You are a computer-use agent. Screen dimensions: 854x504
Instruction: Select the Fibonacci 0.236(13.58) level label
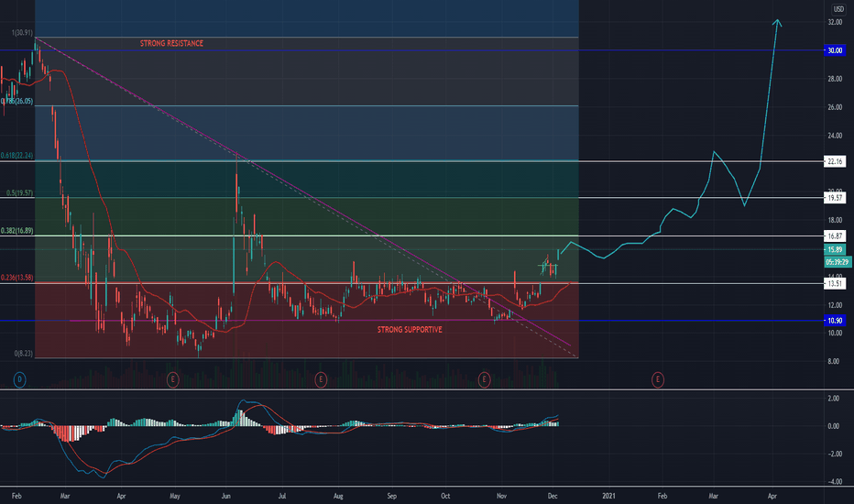pyautogui.click(x=16, y=278)
